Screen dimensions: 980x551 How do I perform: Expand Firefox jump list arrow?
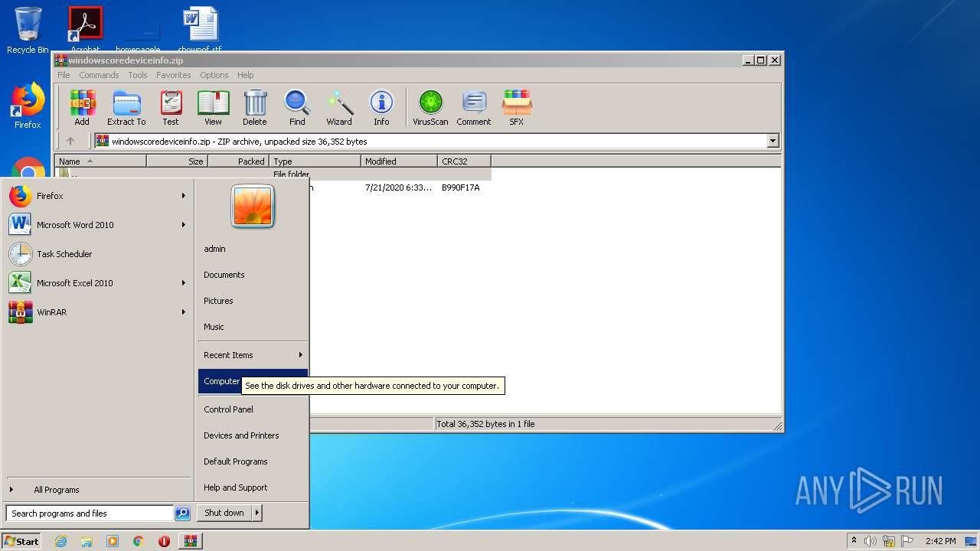184,196
